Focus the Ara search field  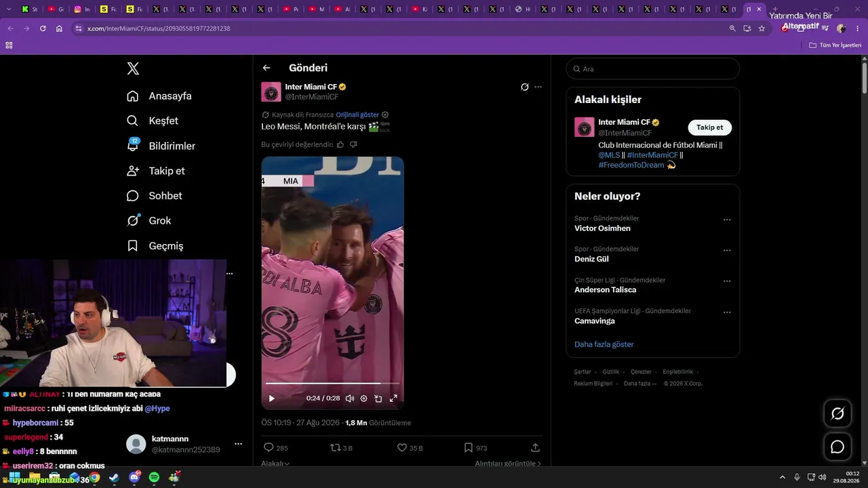(652, 68)
